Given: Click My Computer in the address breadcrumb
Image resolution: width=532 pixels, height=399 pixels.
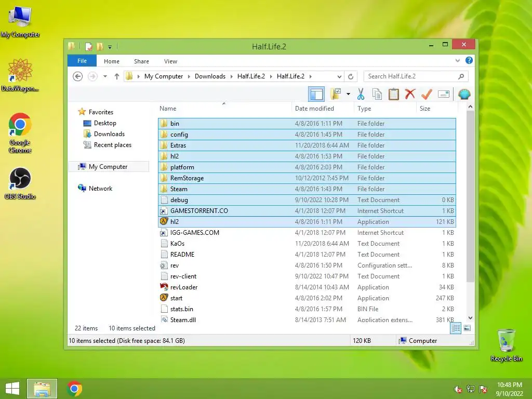Looking at the screenshot, I should [x=164, y=76].
